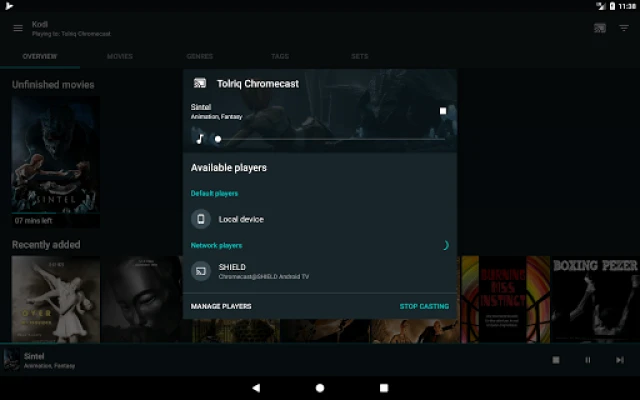Screen dimensions: 640x400
Task: Select the Local device phone icon
Action: pyautogui.click(x=201, y=219)
